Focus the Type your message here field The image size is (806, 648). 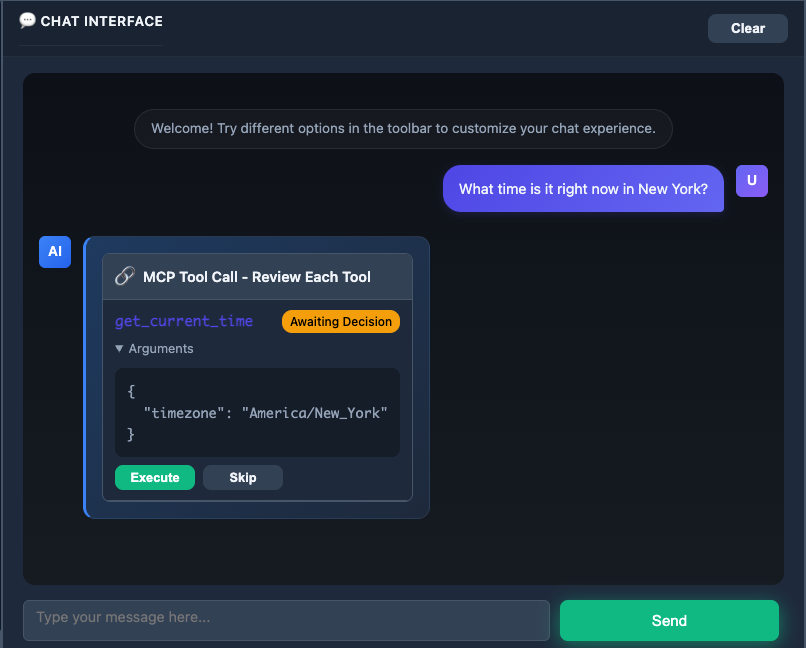tap(286, 619)
